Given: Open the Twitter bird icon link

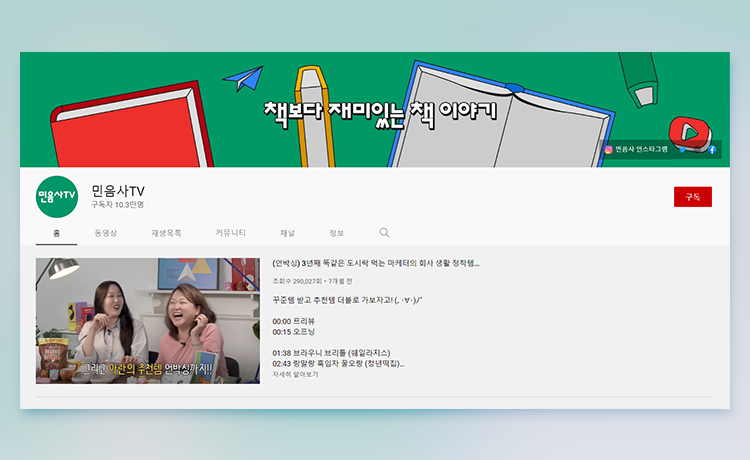Looking at the screenshot, I should pyautogui.click(x=682, y=150).
